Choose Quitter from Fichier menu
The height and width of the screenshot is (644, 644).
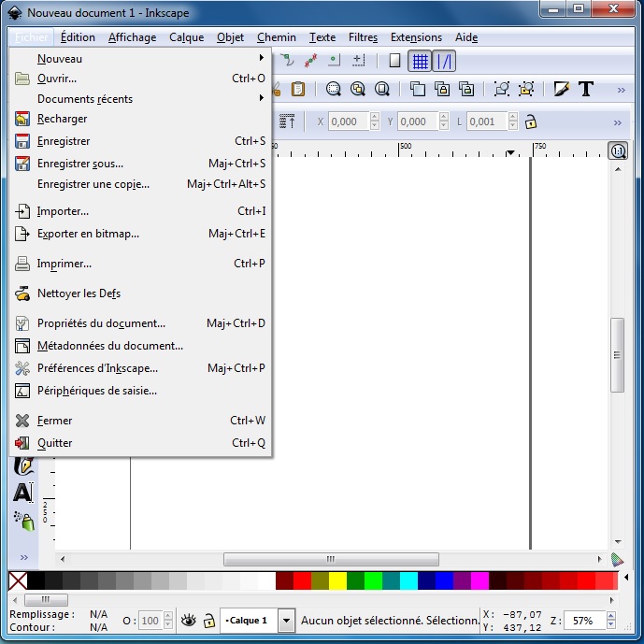[140, 443]
